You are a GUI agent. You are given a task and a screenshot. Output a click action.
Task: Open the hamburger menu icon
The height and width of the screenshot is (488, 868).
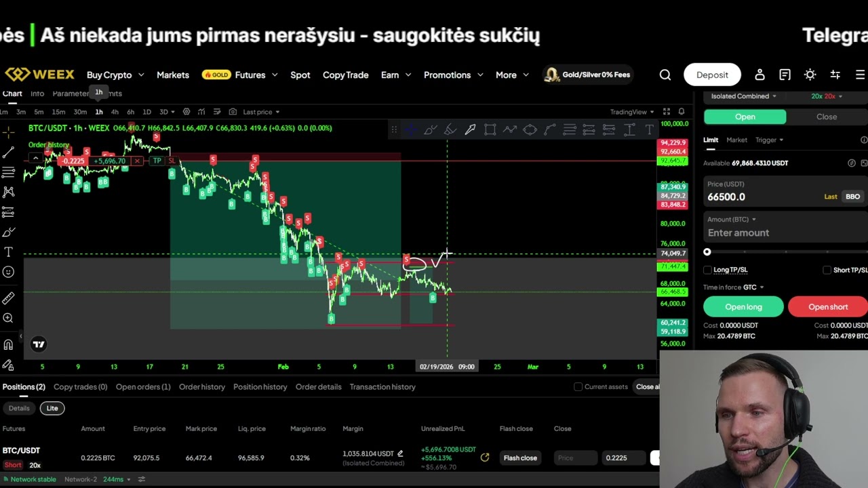pyautogui.click(x=860, y=75)
